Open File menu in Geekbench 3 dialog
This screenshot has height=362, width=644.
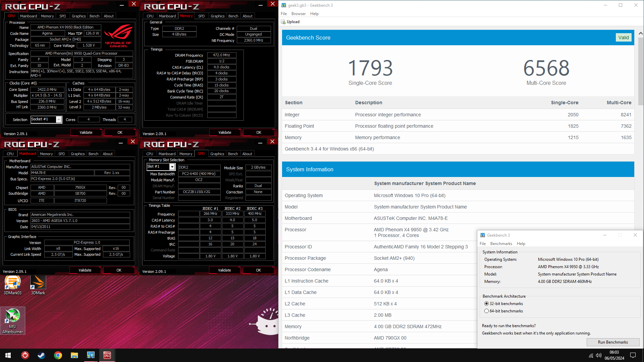483,244
